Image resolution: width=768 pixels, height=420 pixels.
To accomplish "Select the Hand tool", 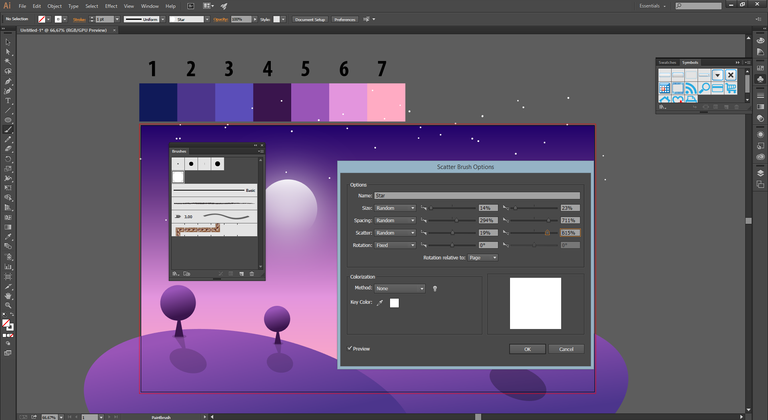I will (8, 296).
